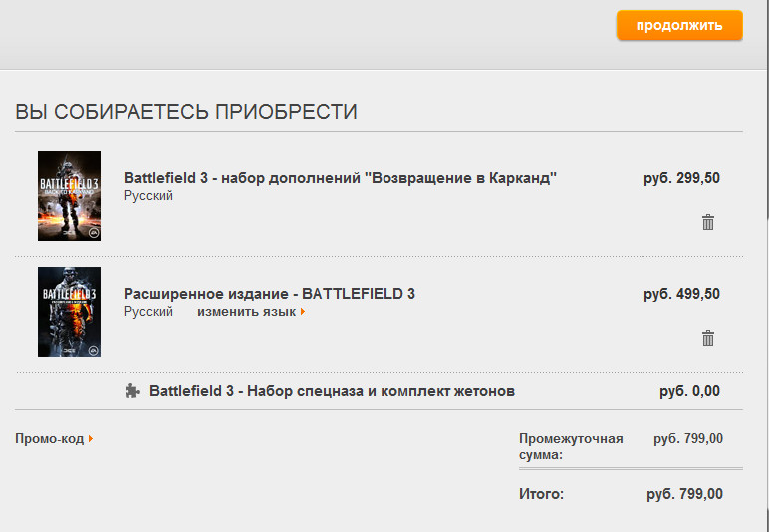
Task: Select the Расширенное издание - BATTLEFIELD 3 title
Action: [x=269, y=294]
